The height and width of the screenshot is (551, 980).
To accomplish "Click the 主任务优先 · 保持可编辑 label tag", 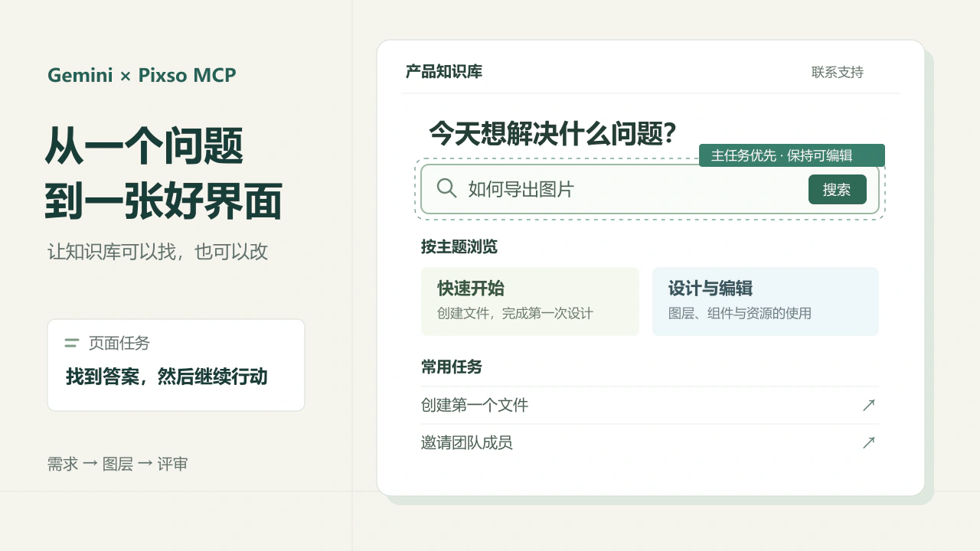I will [792, 155].
